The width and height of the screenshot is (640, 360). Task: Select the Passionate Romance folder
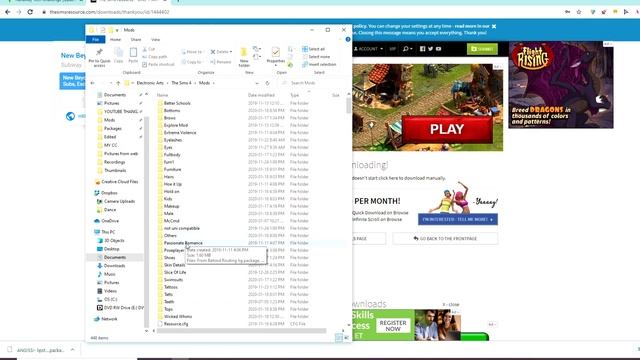pyautogui.click(x=183, y=243)
